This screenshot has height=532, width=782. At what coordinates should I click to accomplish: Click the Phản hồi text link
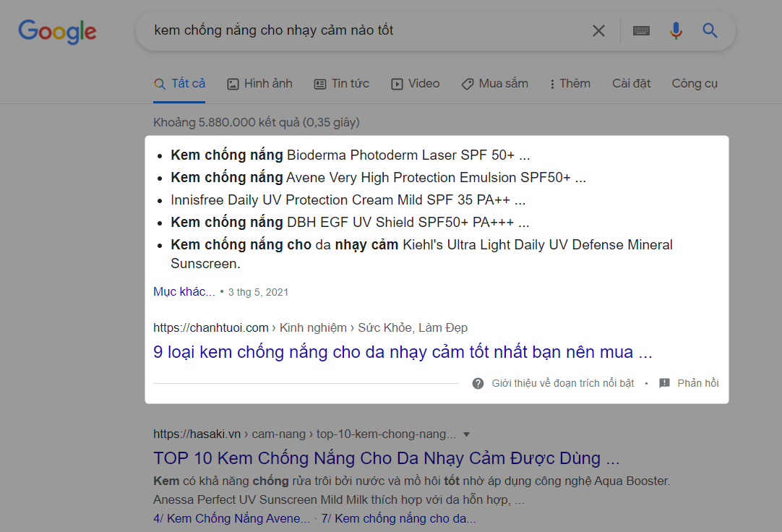(697, 383)
